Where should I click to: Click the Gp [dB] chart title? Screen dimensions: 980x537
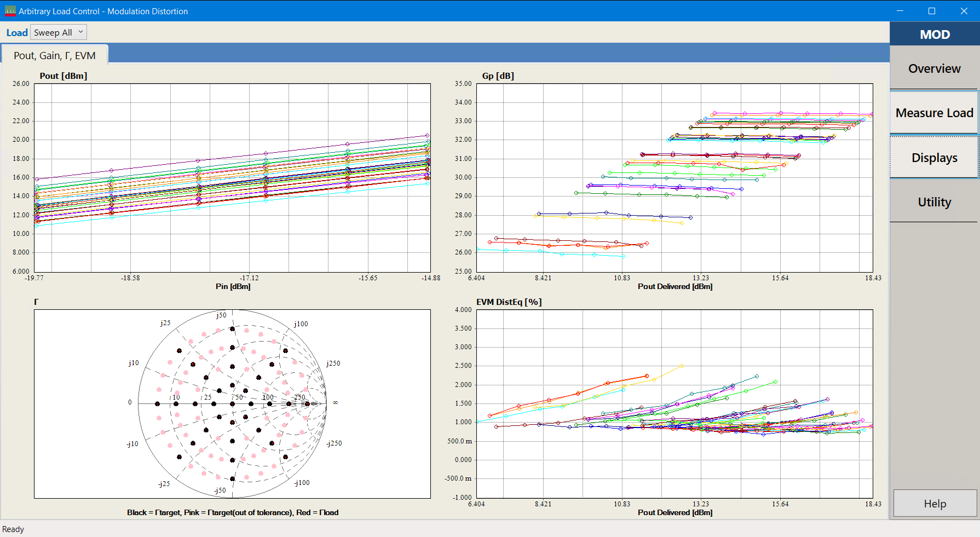click(498, 76)
